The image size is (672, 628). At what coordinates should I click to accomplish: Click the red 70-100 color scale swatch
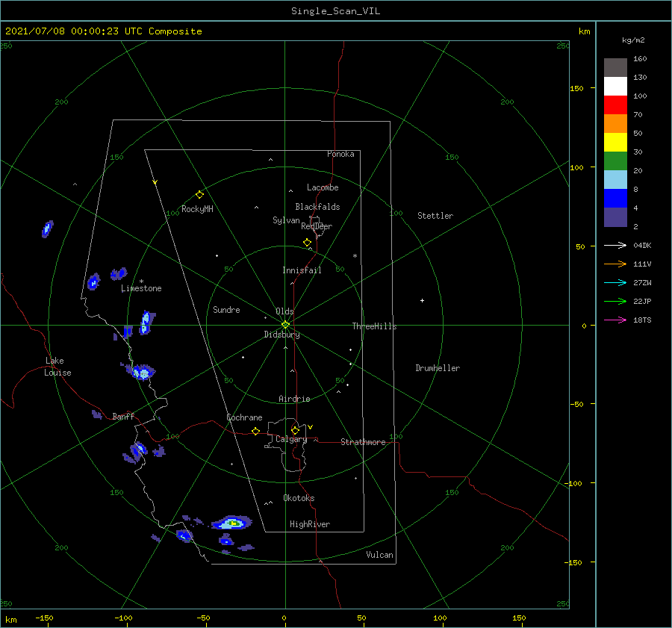click(x=615, y=105)
